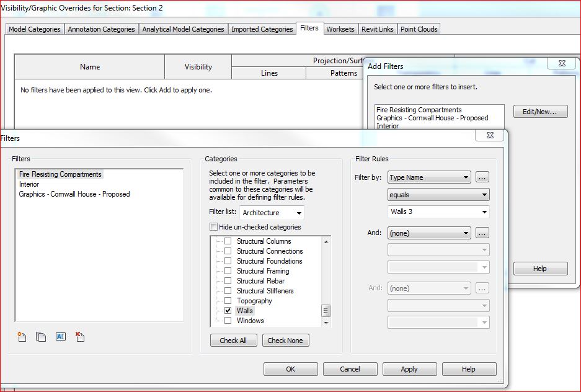Apply the filter changes
Image resolution: width=581 pixels, height=392 pixels.
pos(409,368)
